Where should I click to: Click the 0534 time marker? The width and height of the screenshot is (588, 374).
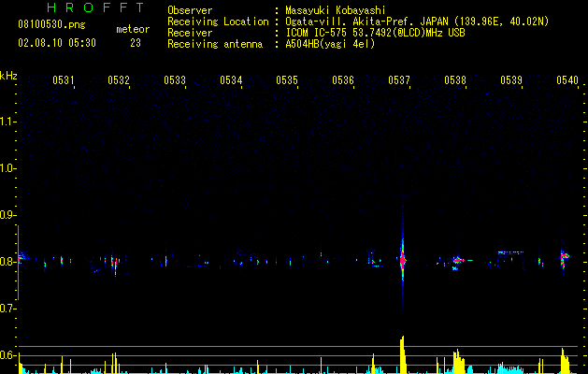point(231,80)
